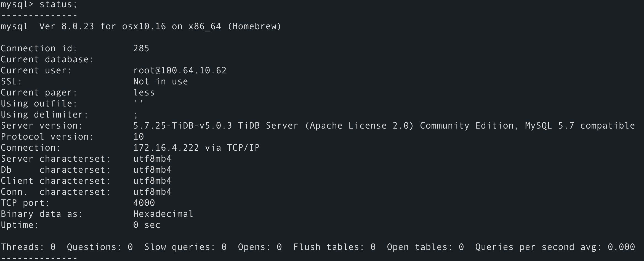Click the pager value 'less'
The width and height of the screenshot is (644, 261).
click(144, 93)
